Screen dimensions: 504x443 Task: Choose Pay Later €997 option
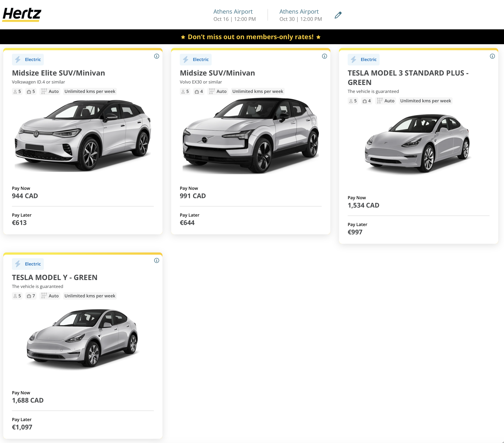coord(357,229)
